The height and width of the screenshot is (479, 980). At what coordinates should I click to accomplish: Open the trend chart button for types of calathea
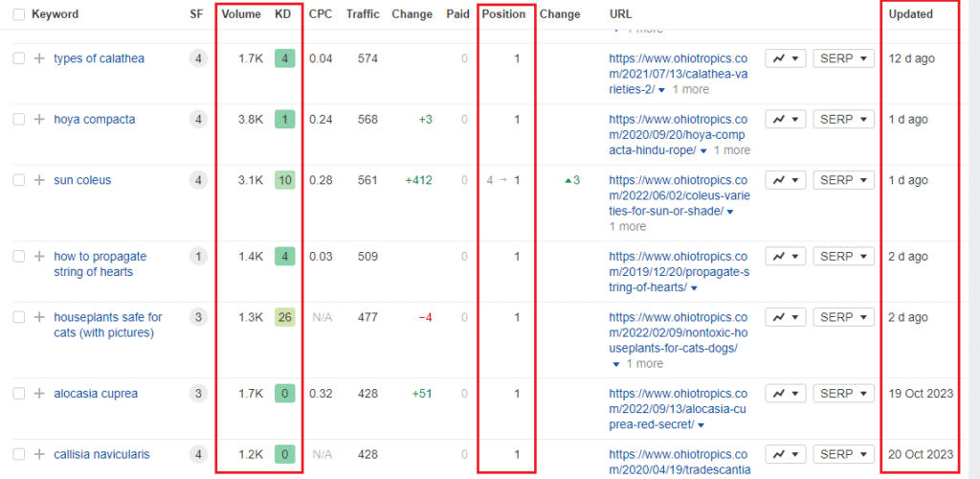pos(785,58)
